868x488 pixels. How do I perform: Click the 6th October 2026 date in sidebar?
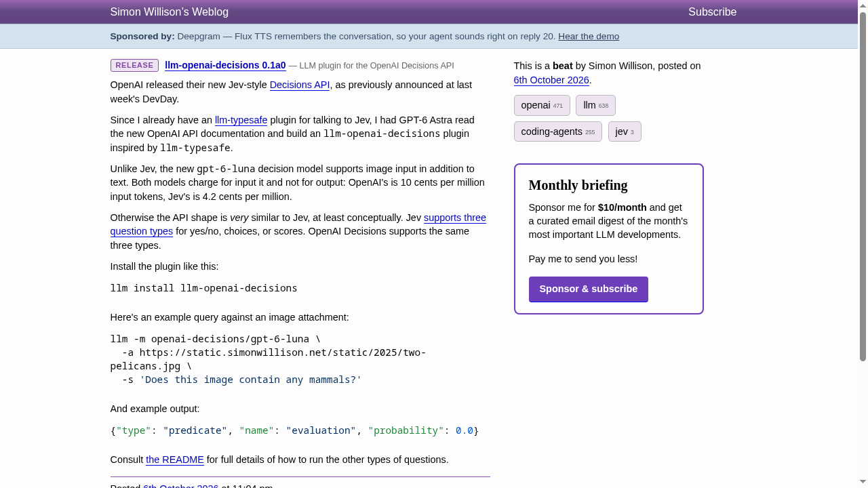[551, 80]
